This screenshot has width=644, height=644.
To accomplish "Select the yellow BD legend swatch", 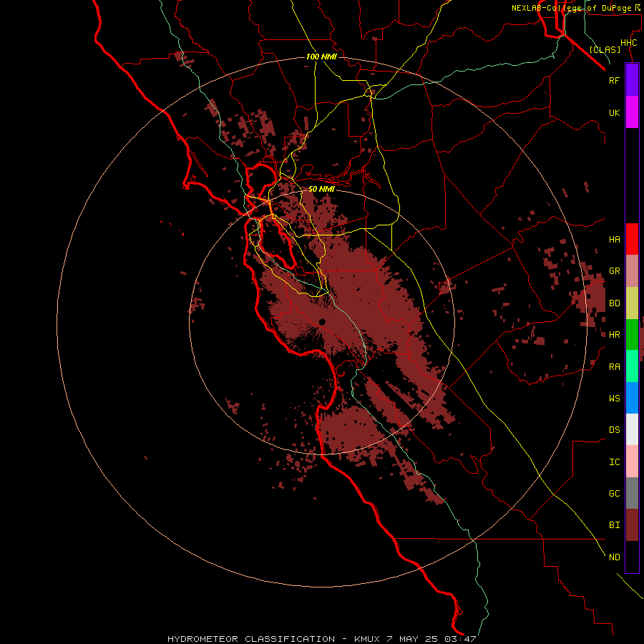I will [x=632, y=303].
